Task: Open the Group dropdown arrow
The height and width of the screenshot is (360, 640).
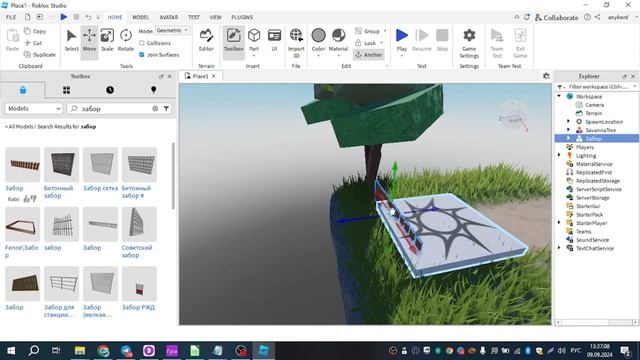Action: [x=384, y=31]
